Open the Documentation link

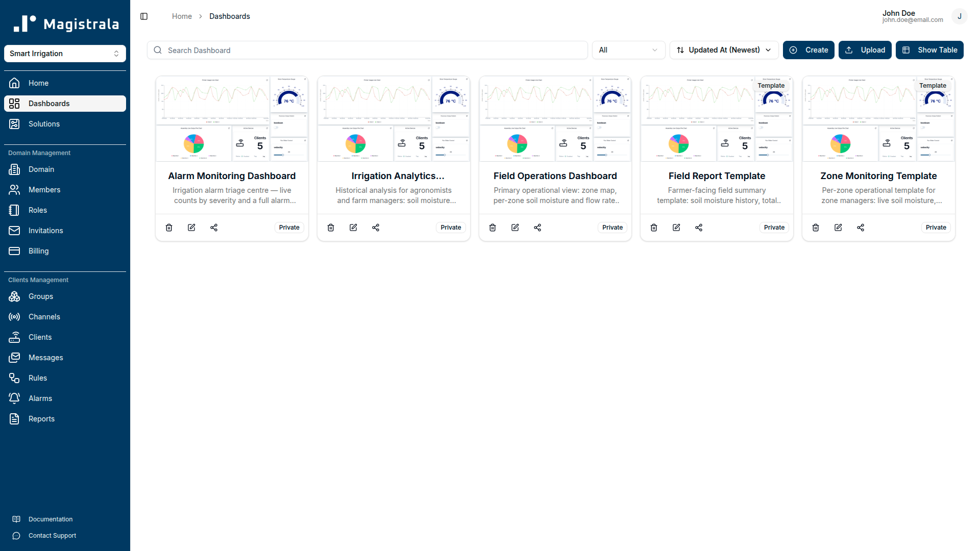[51, 519]
